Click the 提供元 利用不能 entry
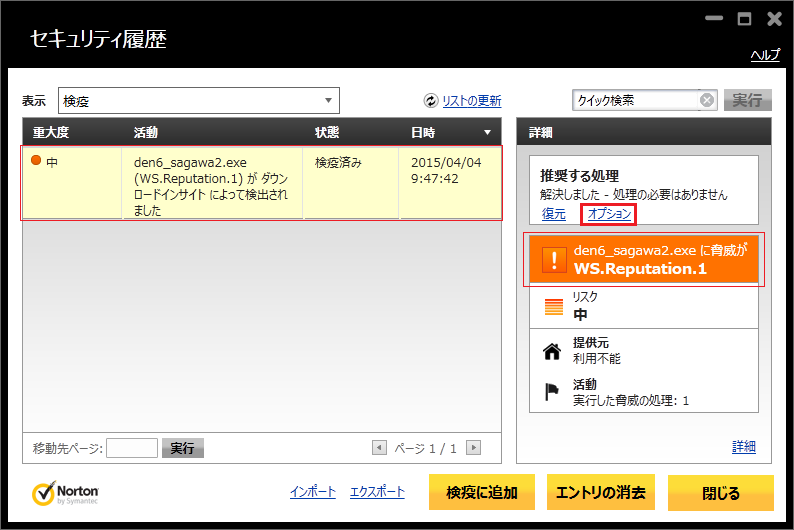The width and height of the screenshot is (794, 530). click(597, 351)
